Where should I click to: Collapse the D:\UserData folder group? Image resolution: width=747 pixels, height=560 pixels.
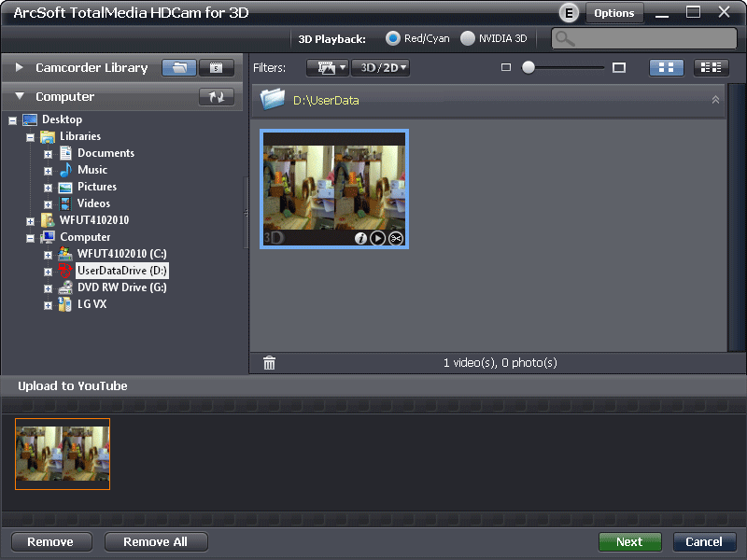click(715, 100)
